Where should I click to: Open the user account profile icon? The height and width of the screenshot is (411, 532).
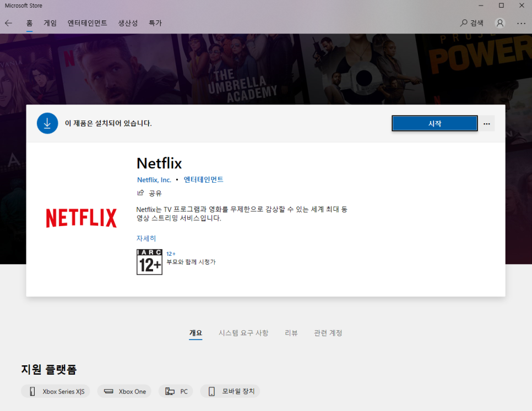[x=500, y=23]
